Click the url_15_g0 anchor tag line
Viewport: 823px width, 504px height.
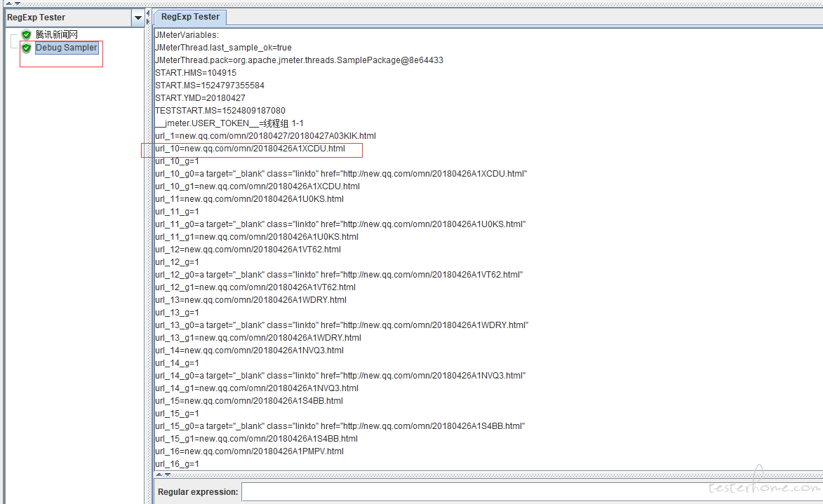pos(340,425)
